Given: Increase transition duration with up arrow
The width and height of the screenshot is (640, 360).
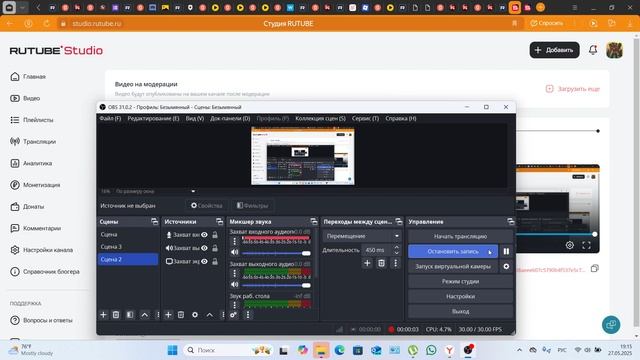Looking at the screenshot, I should [396, 247].
